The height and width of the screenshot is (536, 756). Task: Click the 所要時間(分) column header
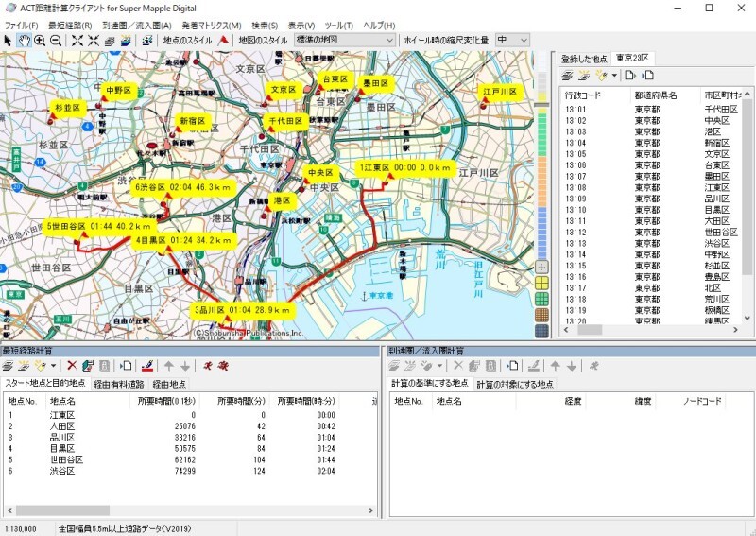coord(241,401)
